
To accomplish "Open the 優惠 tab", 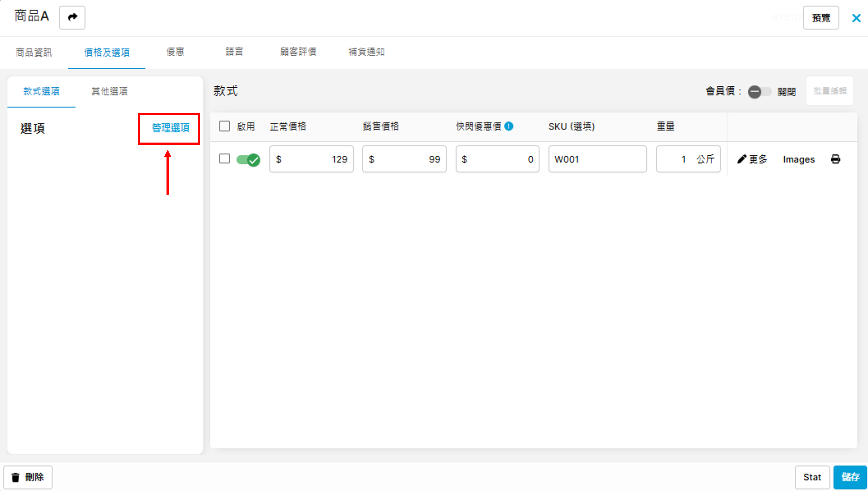I will (175, 52).
